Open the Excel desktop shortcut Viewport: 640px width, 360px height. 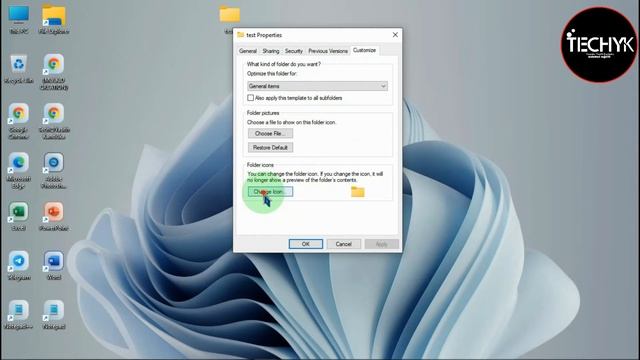(x=19, y=216)
